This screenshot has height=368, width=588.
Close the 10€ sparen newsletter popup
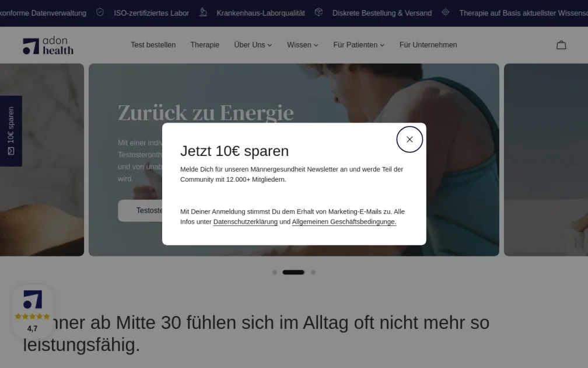[409, 140]
